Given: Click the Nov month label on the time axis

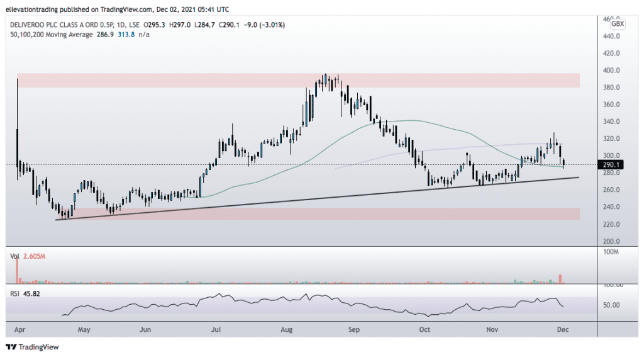Looking at the screenshot, I should click(492, 329).
